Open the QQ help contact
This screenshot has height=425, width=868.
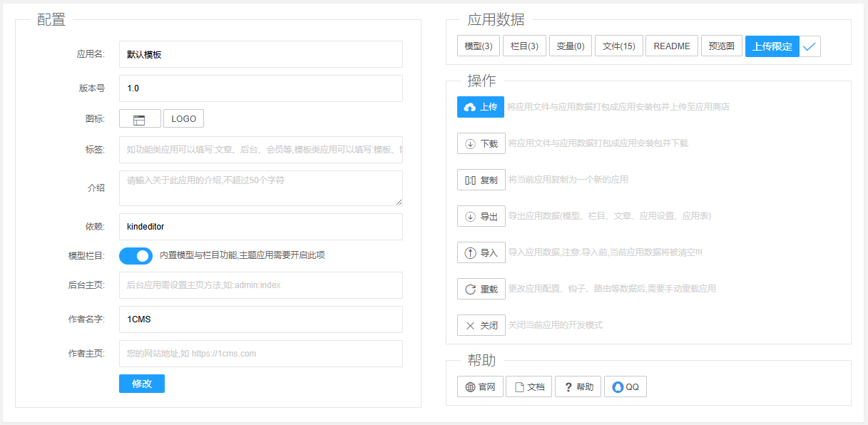pyautogui.click(x=625, y=387)
